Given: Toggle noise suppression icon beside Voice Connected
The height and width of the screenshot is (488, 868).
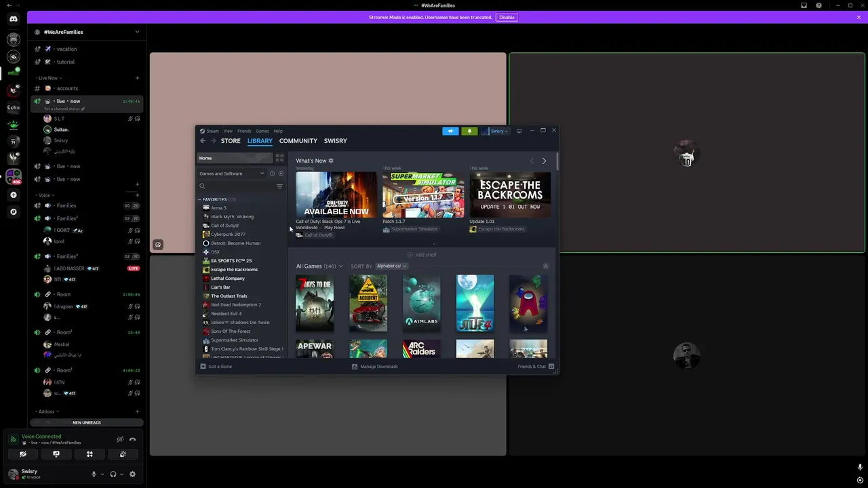Looking at the screenshot, I should coord(120,439).
